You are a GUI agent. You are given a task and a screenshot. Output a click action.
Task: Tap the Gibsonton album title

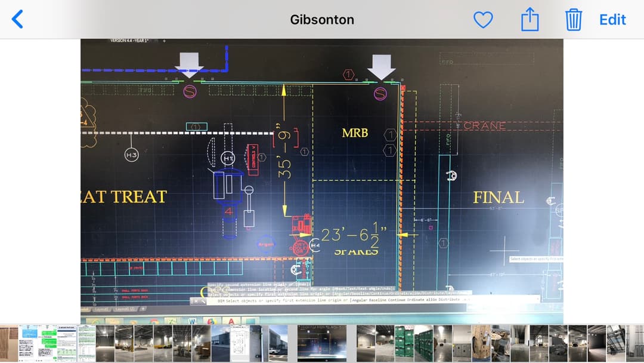pos(322,19)
